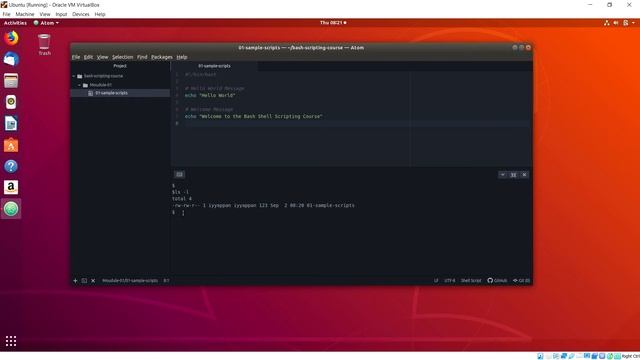Open the system menu arrow in the top bar

633,23
